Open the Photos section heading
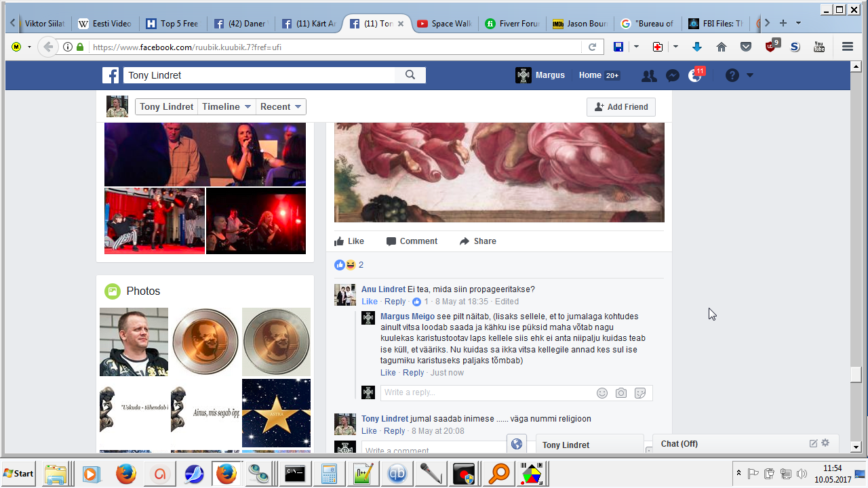 [x=143, y=291]
